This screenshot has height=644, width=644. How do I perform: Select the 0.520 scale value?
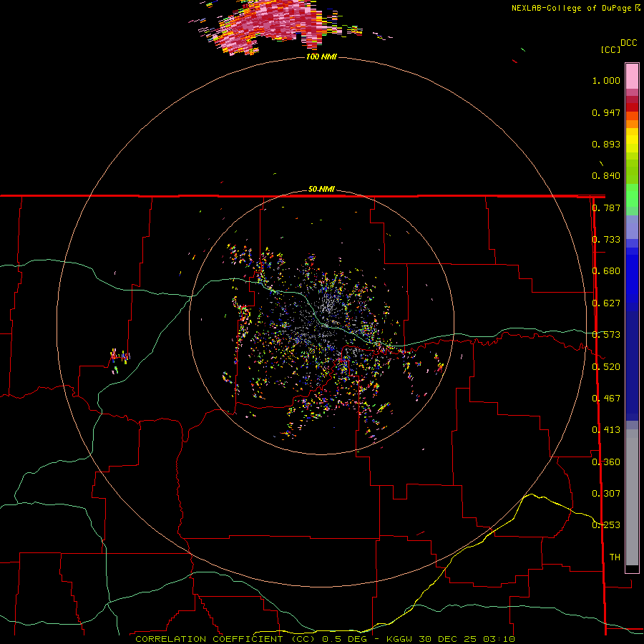point(606,367)
